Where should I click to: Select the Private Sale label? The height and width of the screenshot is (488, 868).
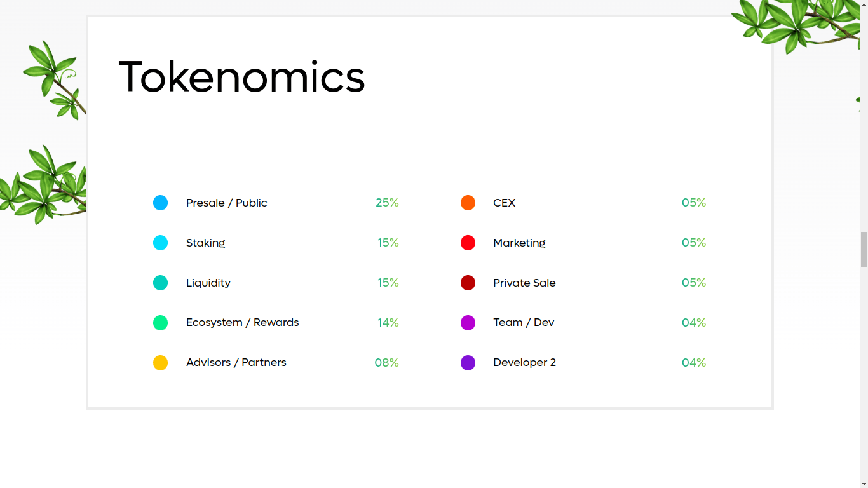pos(524,283)
